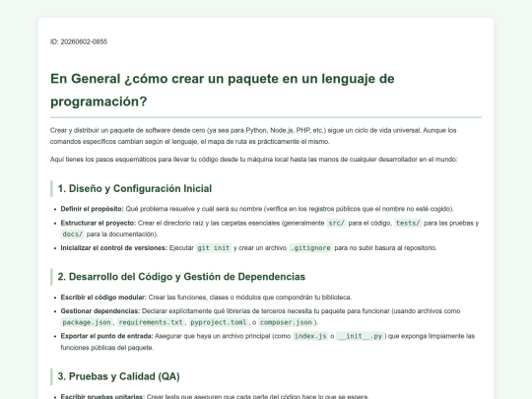Click the code snippet 'src/'
The image size is (532, 399).
point(337,224)
